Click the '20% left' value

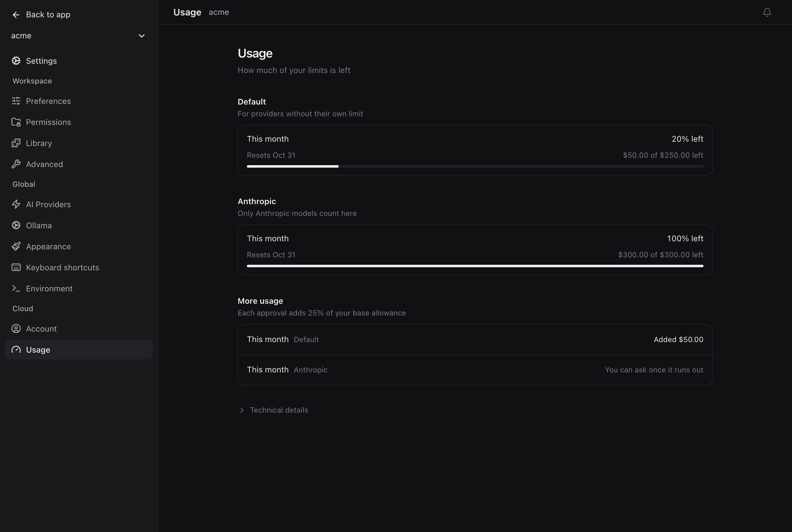(x=687, y=139)
